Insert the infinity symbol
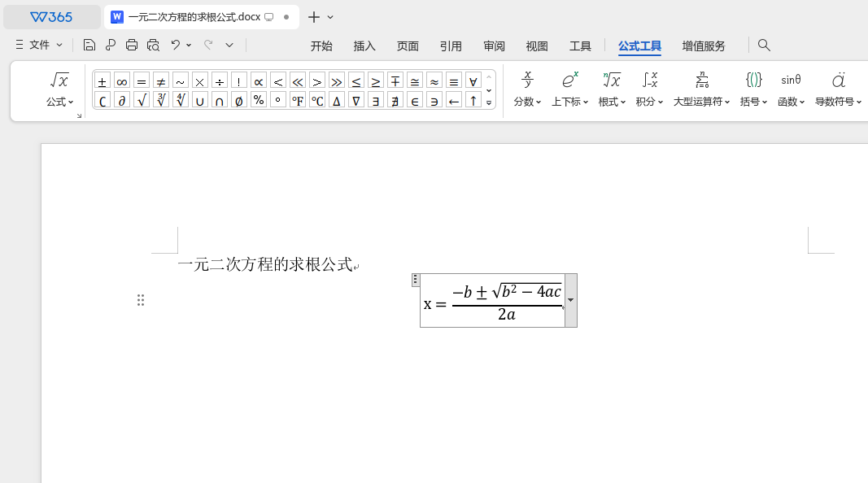 [x=121, y=80]
